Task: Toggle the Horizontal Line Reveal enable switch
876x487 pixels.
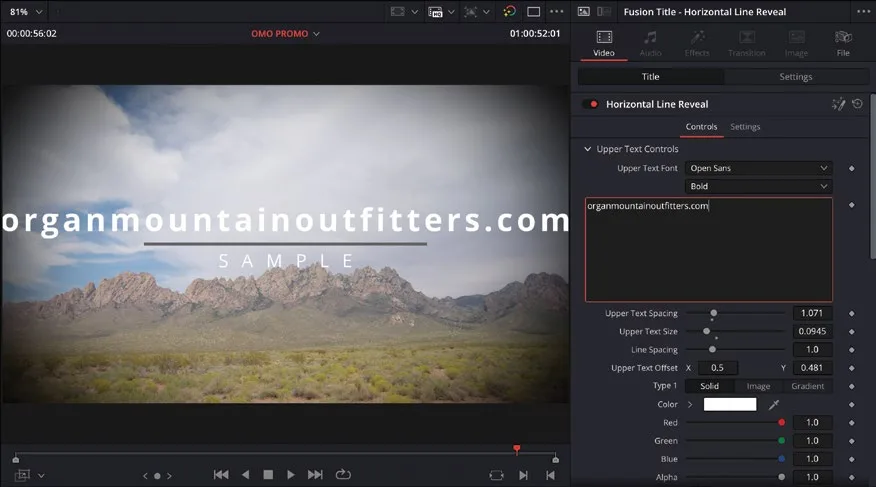Action: [x=591, y=104]
